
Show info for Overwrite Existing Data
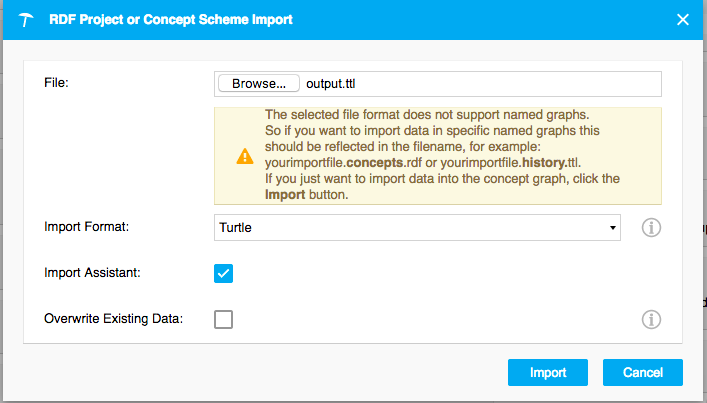coord(651,320)
